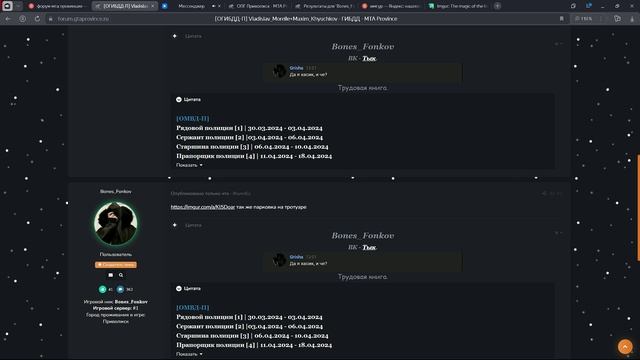Open the collections icon in the toolbar

[618, 19]
